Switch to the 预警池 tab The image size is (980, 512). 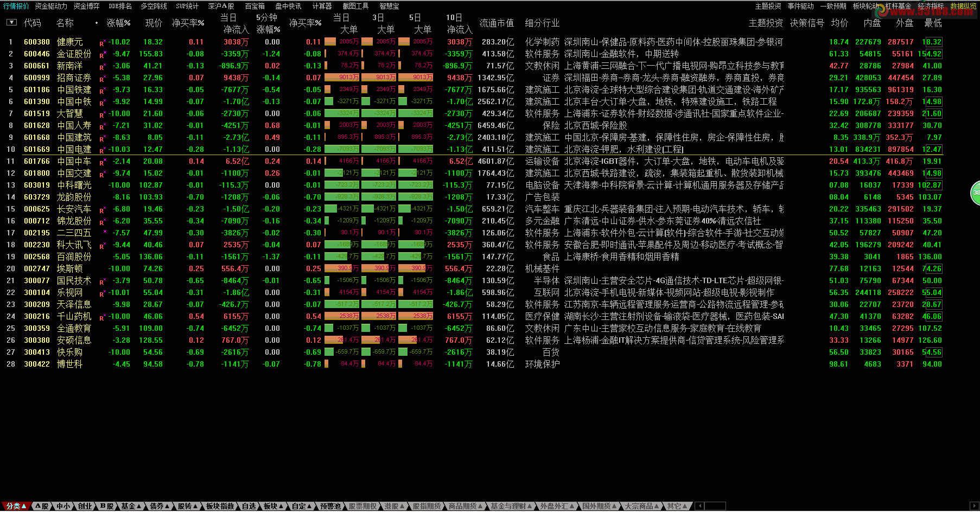[x=330, y=506]
